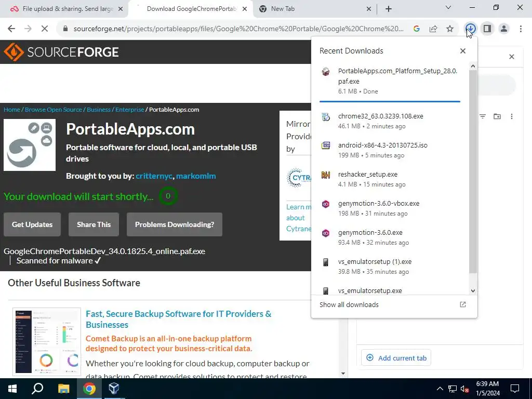Image resolution: width=532 pixels, height=399 pixels.
Task: Close the File upload & sharing tab
Action: 120,9
